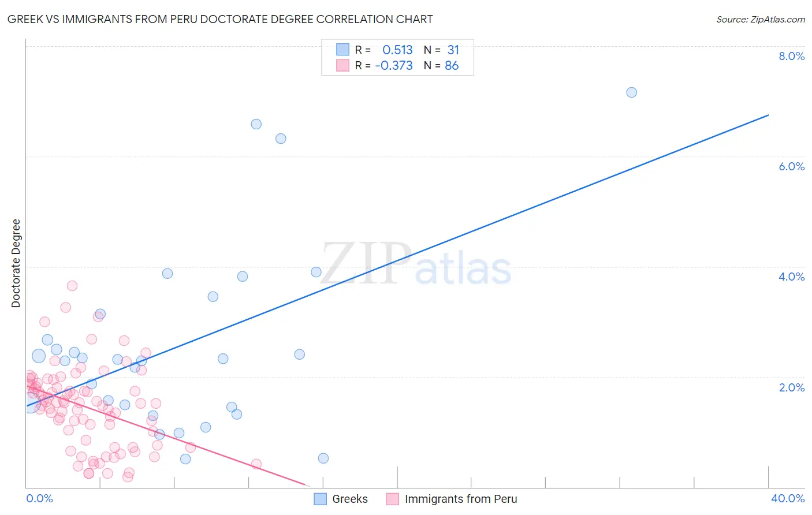812x515 pixels.
Task: Click the N = 31 value in legend
Action: click(441, 50)
